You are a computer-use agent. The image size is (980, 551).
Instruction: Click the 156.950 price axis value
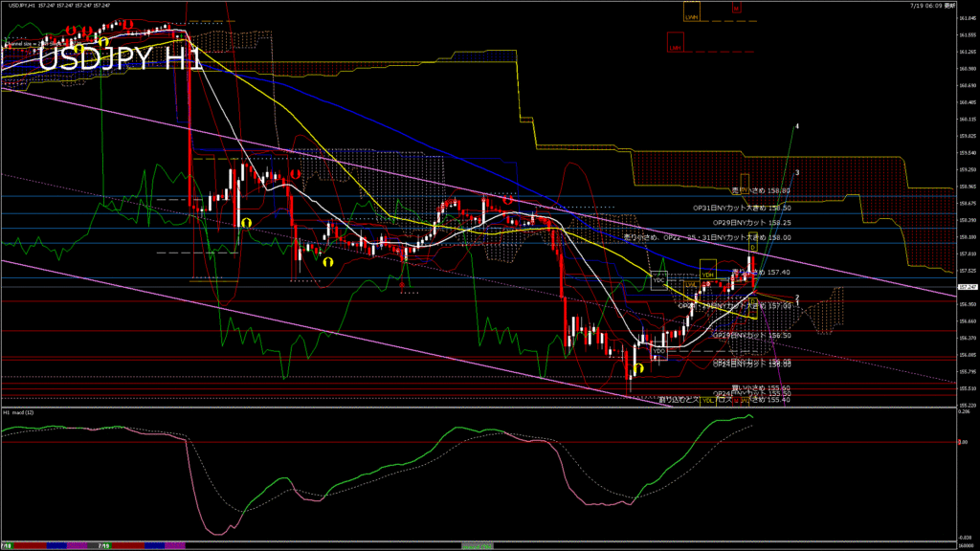click(967, 304)
